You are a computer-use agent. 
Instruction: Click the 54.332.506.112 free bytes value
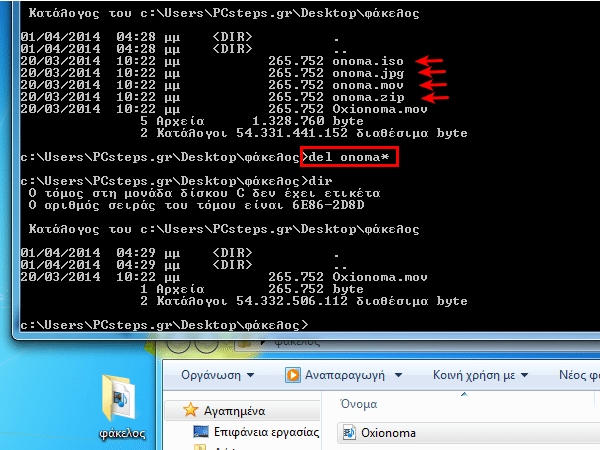pyautogui.click(x=292, y=301)
